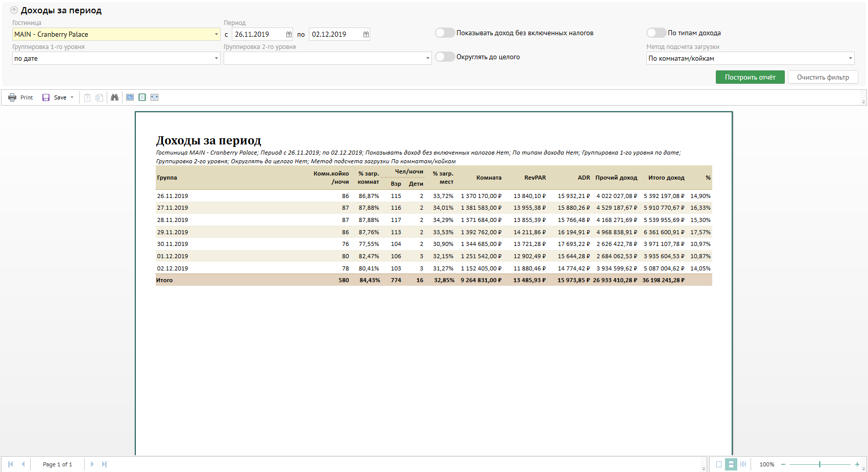Collapse the Доходы за период filter panel
The image size is (868, 472).
[x=14, y=10]
